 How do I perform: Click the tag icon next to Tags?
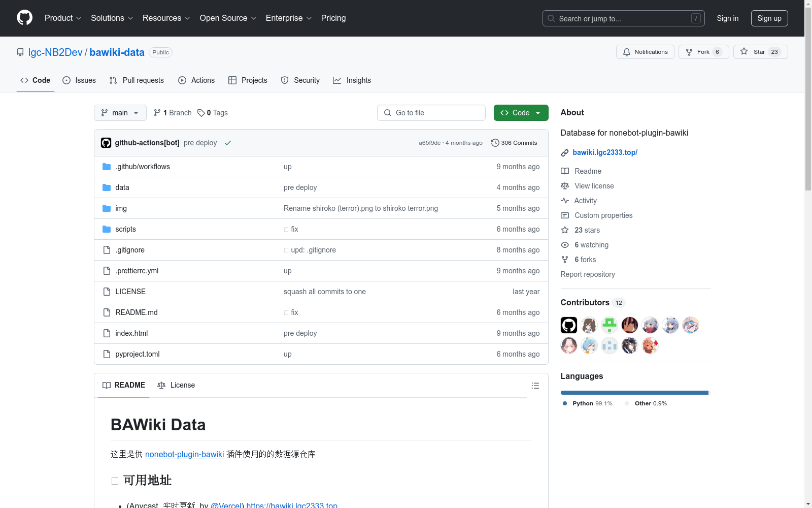[201, 113]
